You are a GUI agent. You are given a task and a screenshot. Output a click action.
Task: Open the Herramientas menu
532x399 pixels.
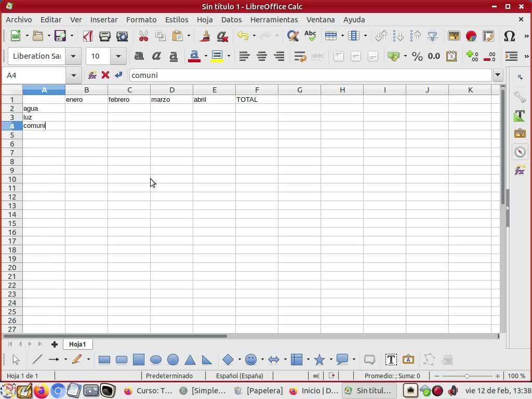click(x=274, y=20)
